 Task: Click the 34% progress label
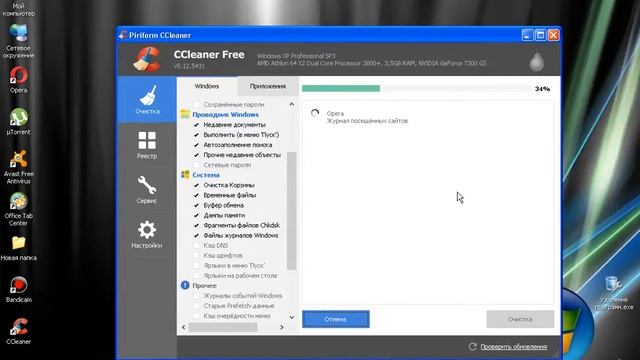coord(542,89)
